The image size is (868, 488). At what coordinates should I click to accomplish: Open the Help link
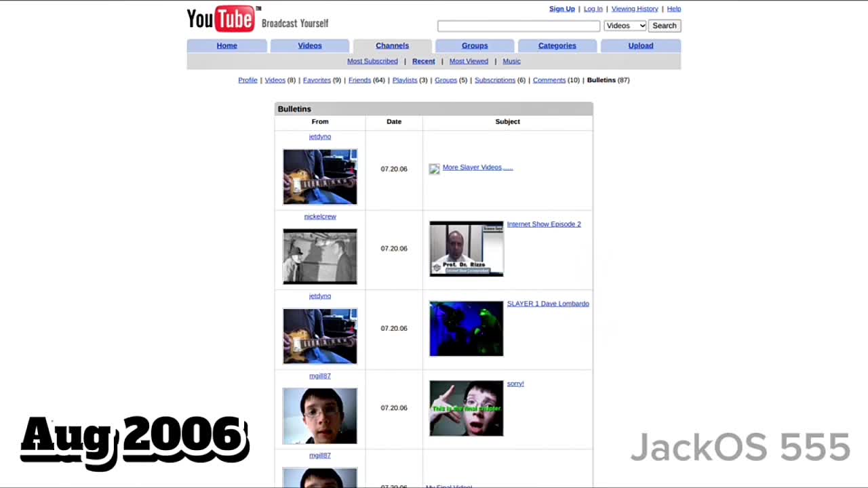673,9
